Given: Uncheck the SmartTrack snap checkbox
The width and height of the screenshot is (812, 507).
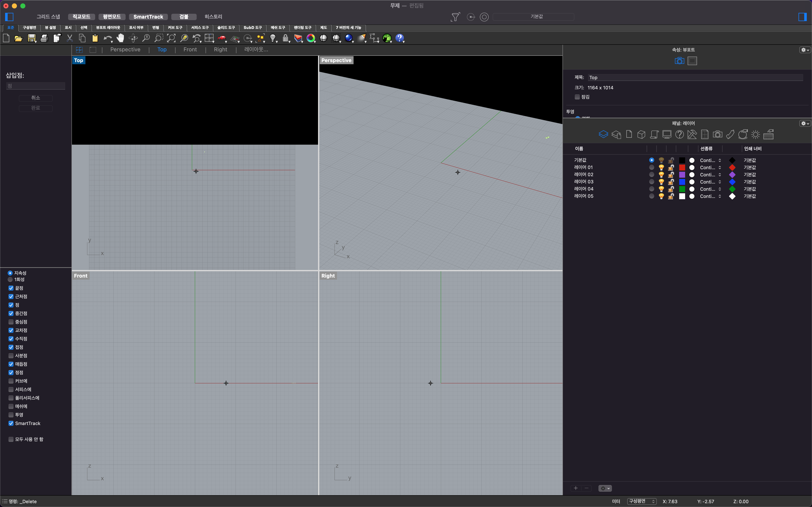Looking at the screenshot, I should pos(11,424).
